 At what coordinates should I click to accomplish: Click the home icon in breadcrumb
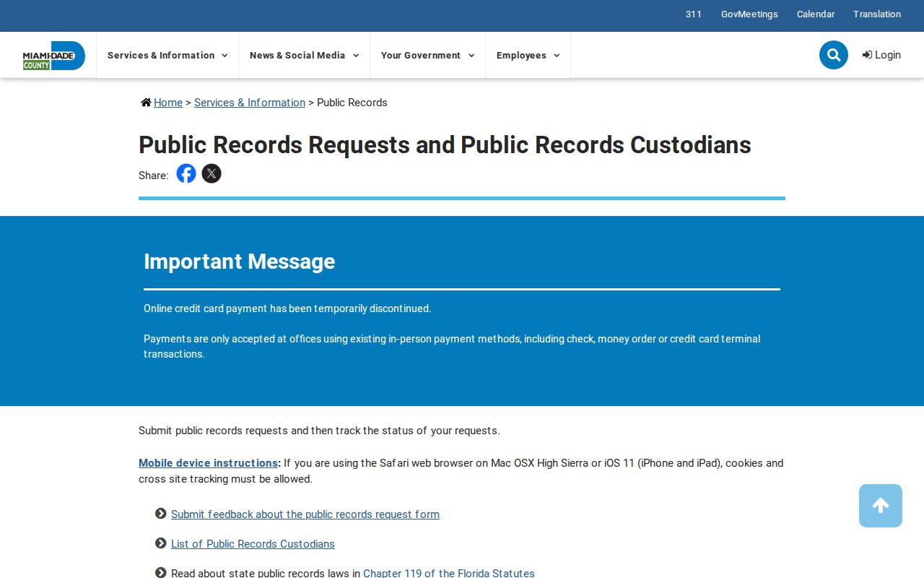point(146,103)
